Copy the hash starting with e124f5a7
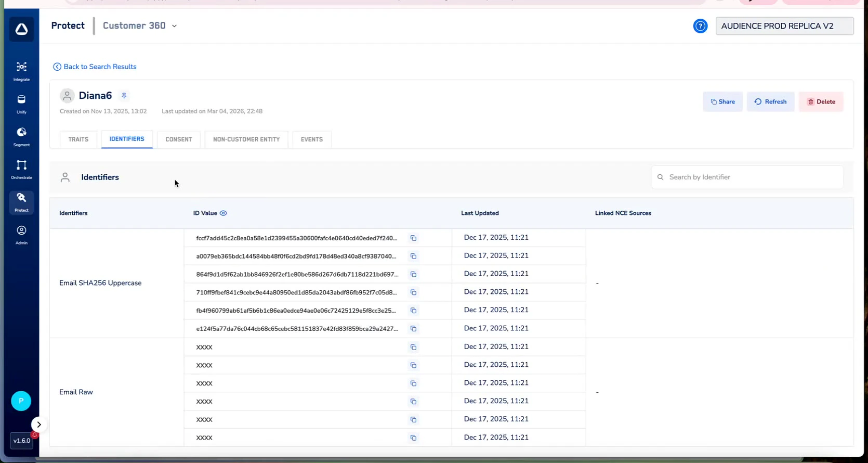Viewport: 868px width, 463px height. point(413,329)
